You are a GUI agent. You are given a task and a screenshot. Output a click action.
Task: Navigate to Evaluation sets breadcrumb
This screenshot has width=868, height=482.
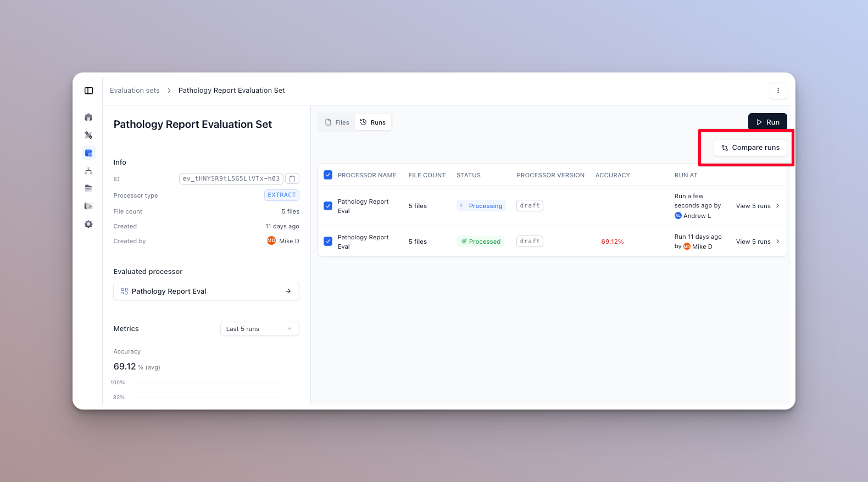coord(135,91)
